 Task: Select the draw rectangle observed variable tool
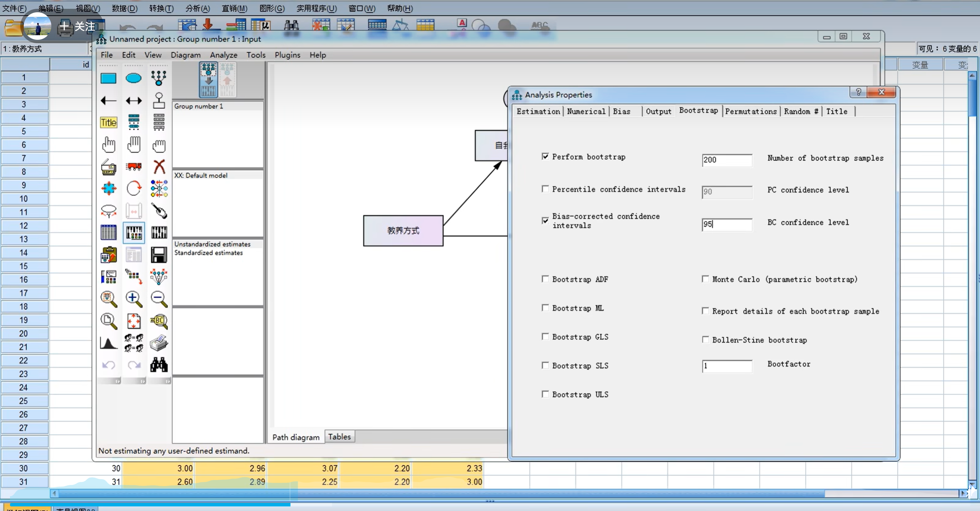pos(108,78)
